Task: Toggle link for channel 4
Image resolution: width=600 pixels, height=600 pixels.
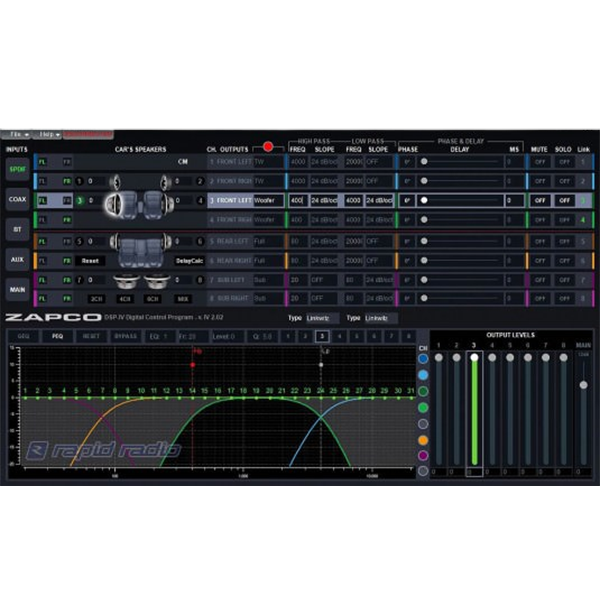Action: (583, 220)
